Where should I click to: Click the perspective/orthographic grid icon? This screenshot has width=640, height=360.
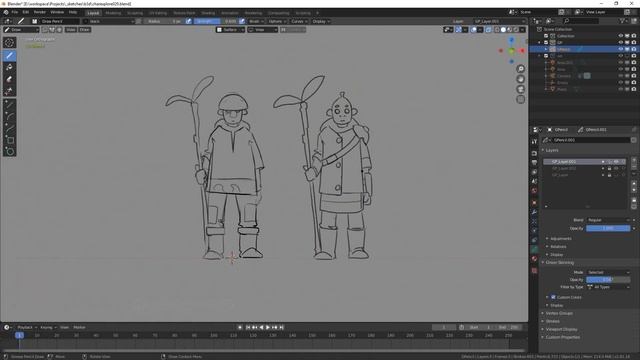pyautogui.click(x=520, y=99)
